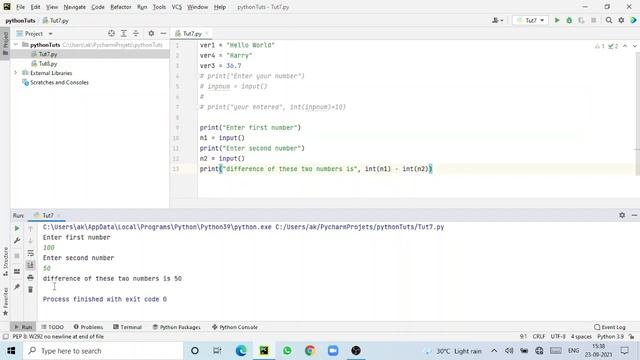
Task: Open PyCharm icon in taskbar
Action: point(264,351)
